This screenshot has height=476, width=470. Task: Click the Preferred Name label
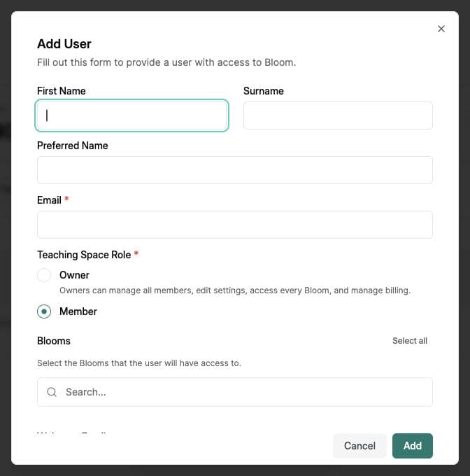coord(73,146)
